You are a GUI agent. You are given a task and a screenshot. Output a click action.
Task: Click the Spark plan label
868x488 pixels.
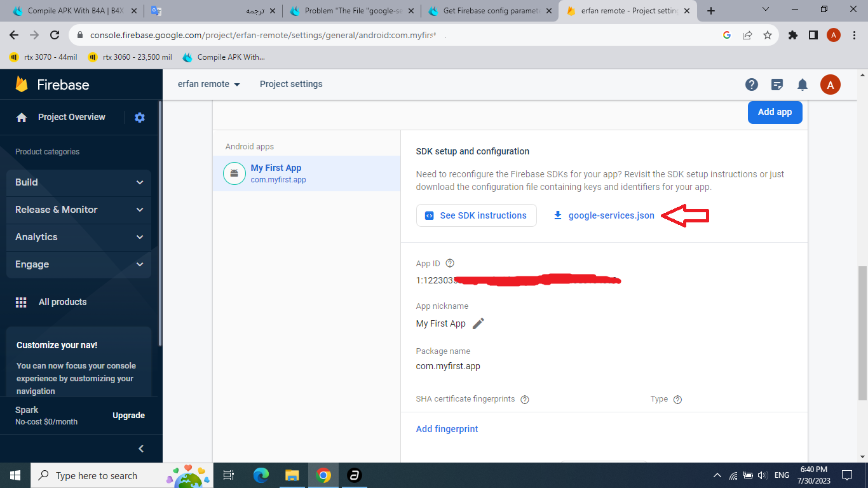(x=27, y=410)
